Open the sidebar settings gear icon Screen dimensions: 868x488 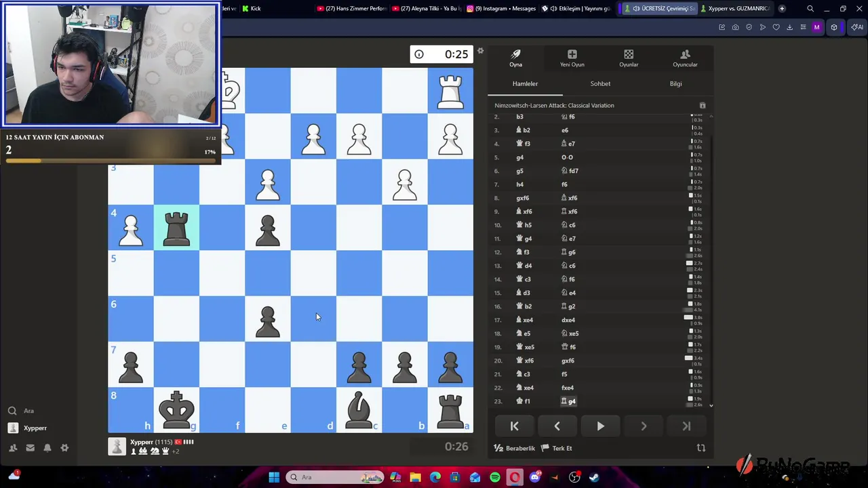[64, 448]
